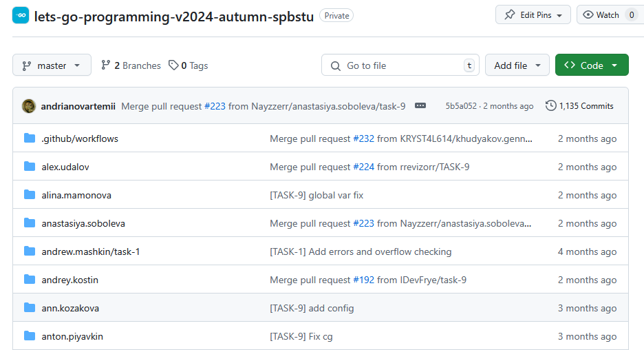Click the anton.piyavkin folder icon
Screen dimensions: 644x350
30,336
